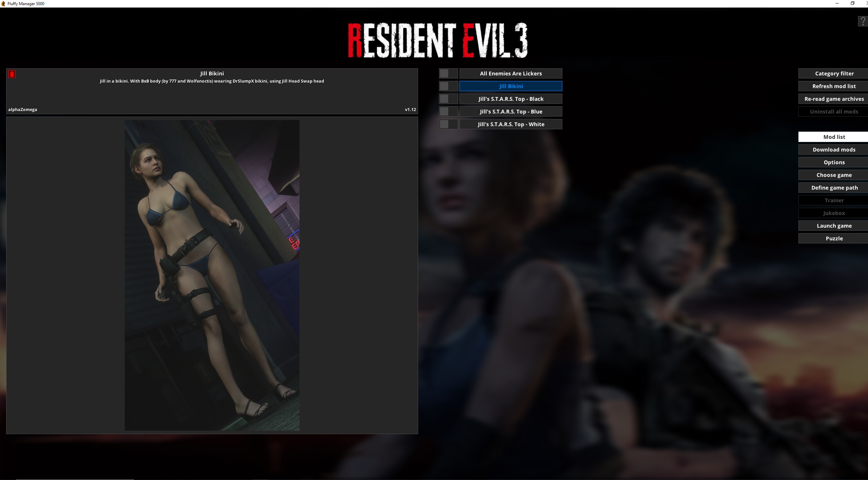Enable the Jill Bikini mod toggle

coord(449,86)
